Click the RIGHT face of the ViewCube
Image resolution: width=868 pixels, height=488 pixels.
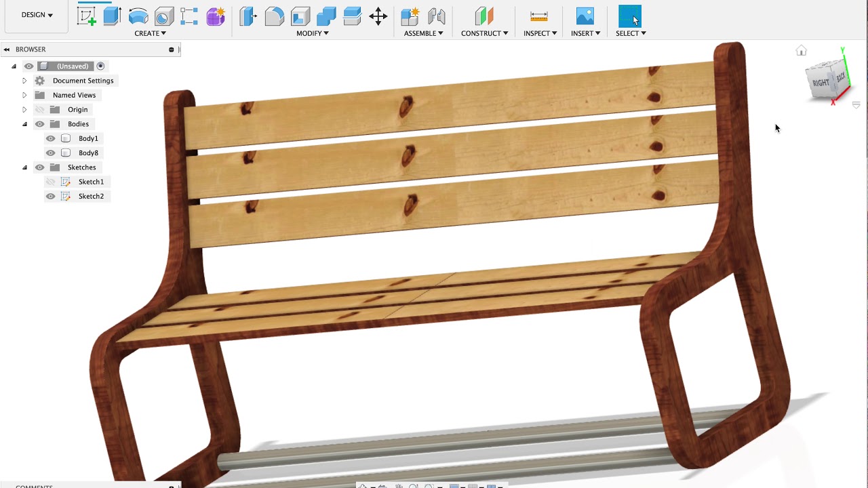821,83
